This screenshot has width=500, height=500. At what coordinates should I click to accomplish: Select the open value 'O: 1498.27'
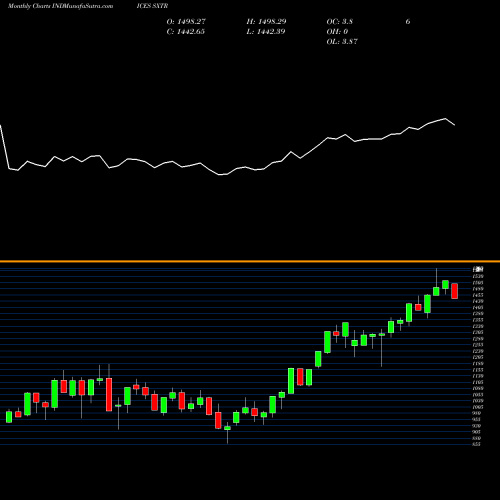point(186,22)
